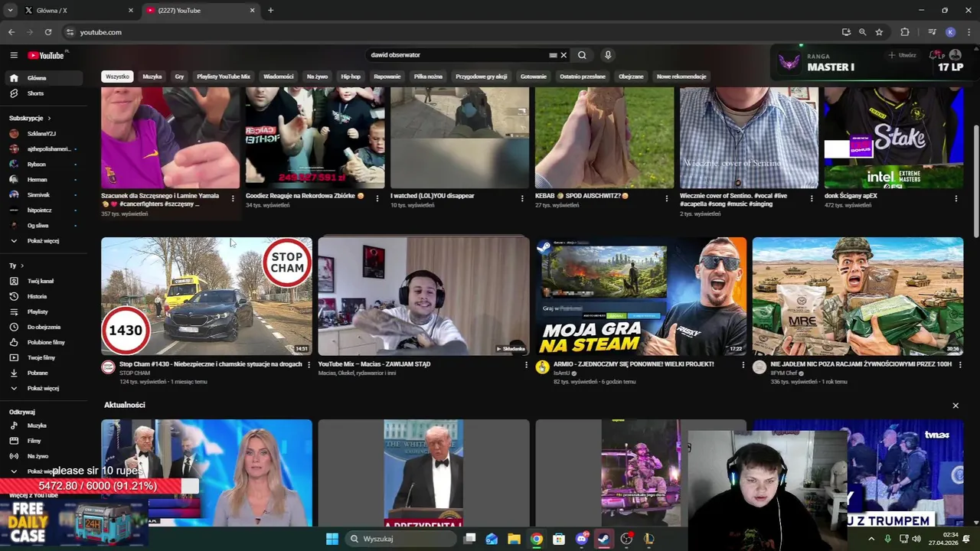Select the Na żywo filter chip
Viewport: 980px width, 551px height.
pyautogui.click(x=317, y=77)
